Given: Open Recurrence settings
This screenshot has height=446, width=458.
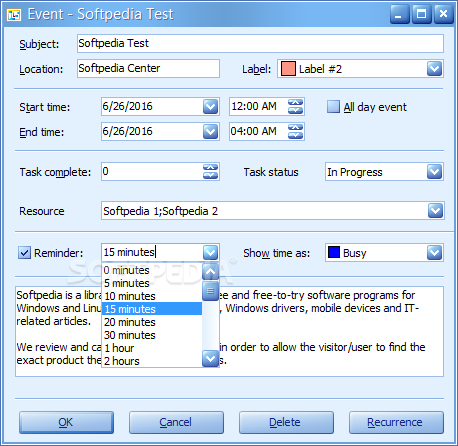Looking at the screenshot, I should [x=396, y=422].
